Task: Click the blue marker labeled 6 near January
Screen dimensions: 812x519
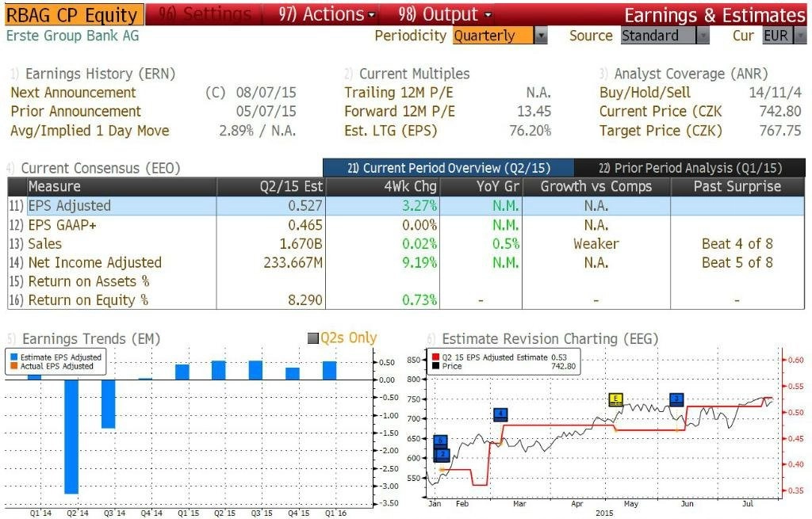Action: 440,441
